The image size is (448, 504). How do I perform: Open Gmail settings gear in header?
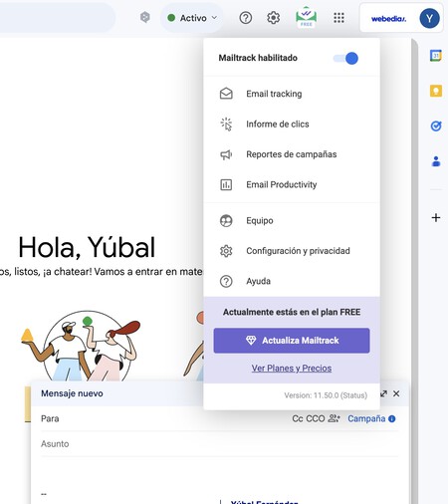[x=273, y=18]
